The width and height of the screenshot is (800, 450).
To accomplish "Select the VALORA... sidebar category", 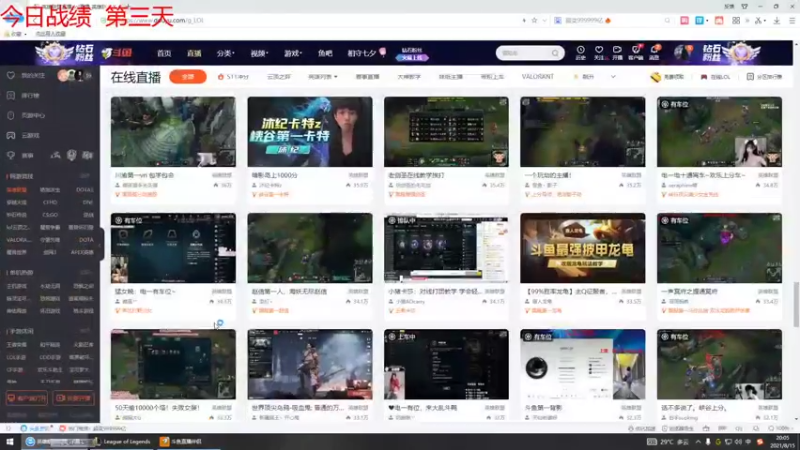I will tap(19, 240).
